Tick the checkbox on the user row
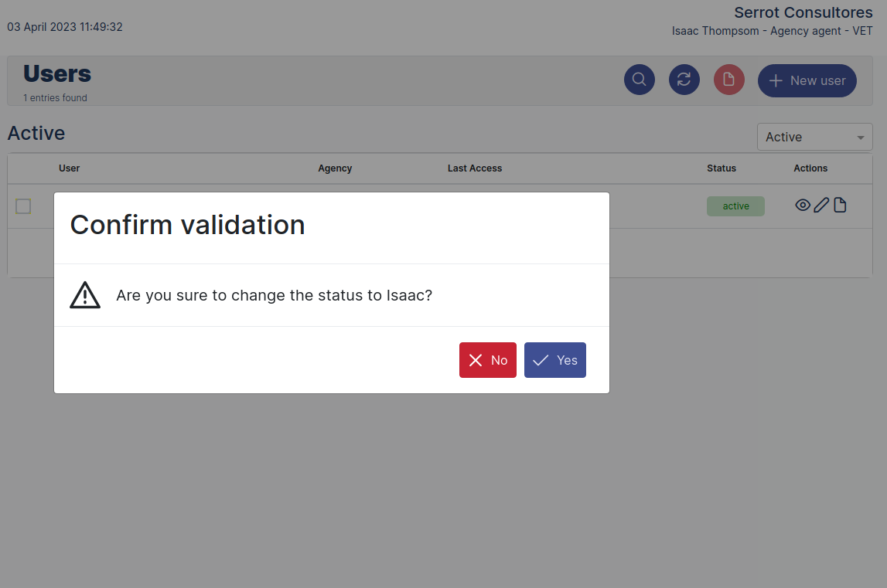 [x=23, y=206]
